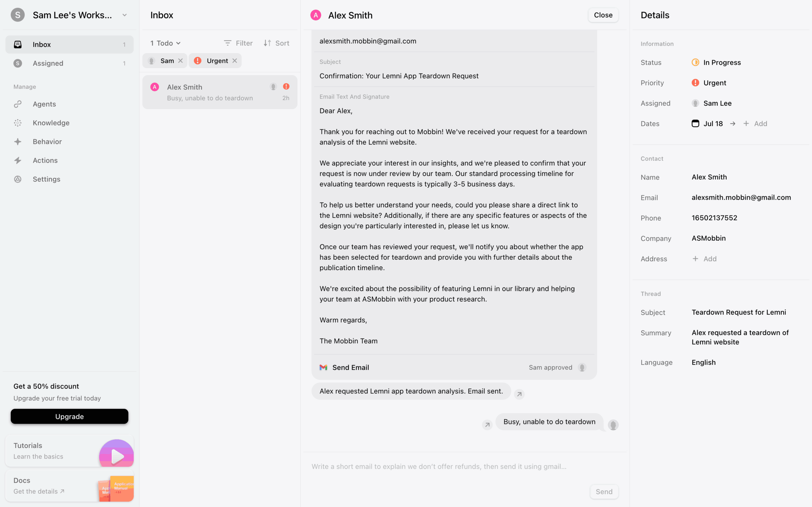Open the Filter options
The width and height of the screenshot is (812, 507).
(x=238, y=43)
